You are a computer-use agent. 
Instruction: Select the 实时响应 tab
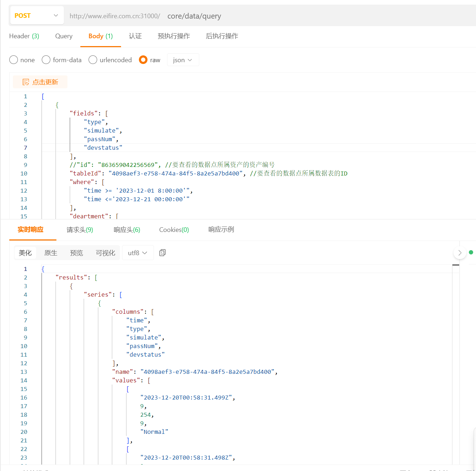point(31,229)
